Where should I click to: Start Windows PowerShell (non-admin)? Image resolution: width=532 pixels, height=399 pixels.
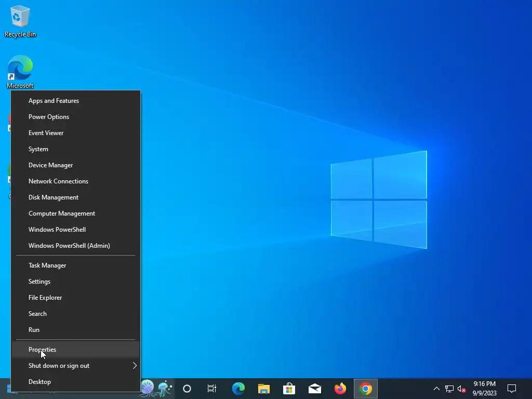click(x=76, y=230)
